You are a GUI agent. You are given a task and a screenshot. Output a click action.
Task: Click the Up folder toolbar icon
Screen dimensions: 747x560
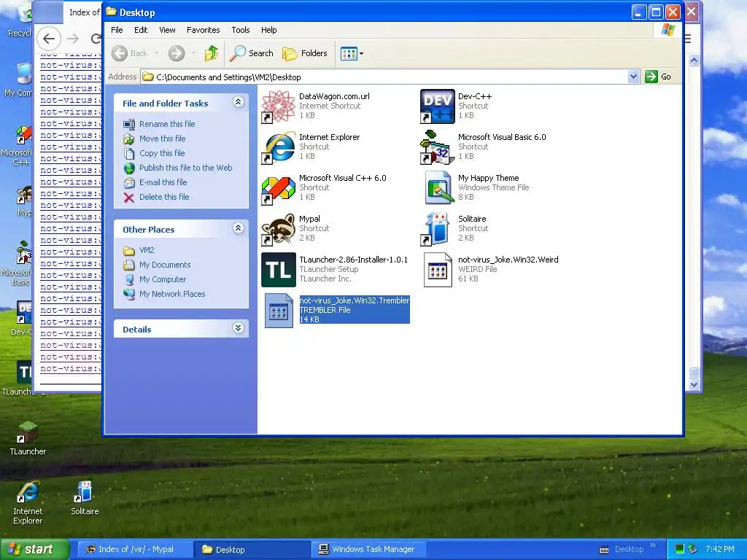[x=212, y=53]
